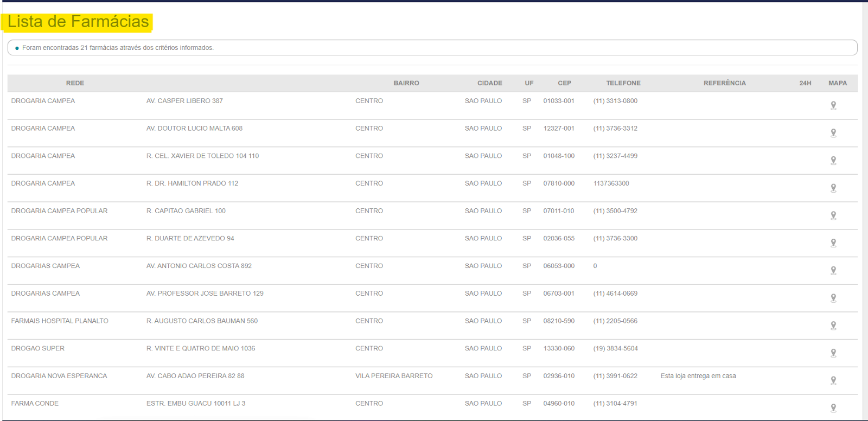Click phone number (11) 3313-0800

[x=615, y=101]
